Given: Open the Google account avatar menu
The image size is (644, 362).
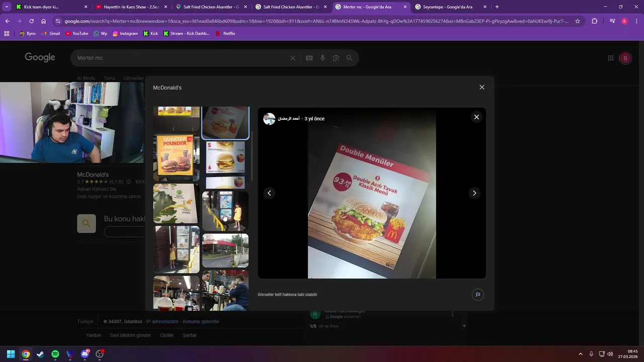Looking at the screenshot, I should coord(625,58).
